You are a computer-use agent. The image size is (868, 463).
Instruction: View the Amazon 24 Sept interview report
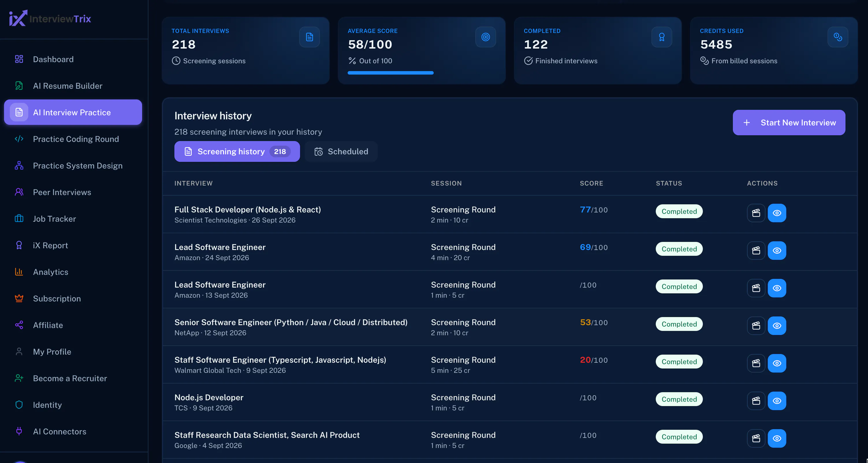pyautogui.click(x=777, y=250)
